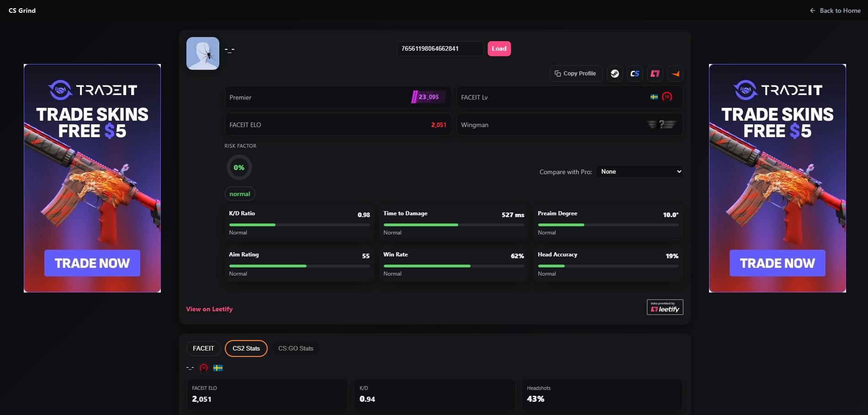The height and width of the screenshot is (415, 868).
Task: Click the player avatar thumbnail
Action: click(203, 53)
